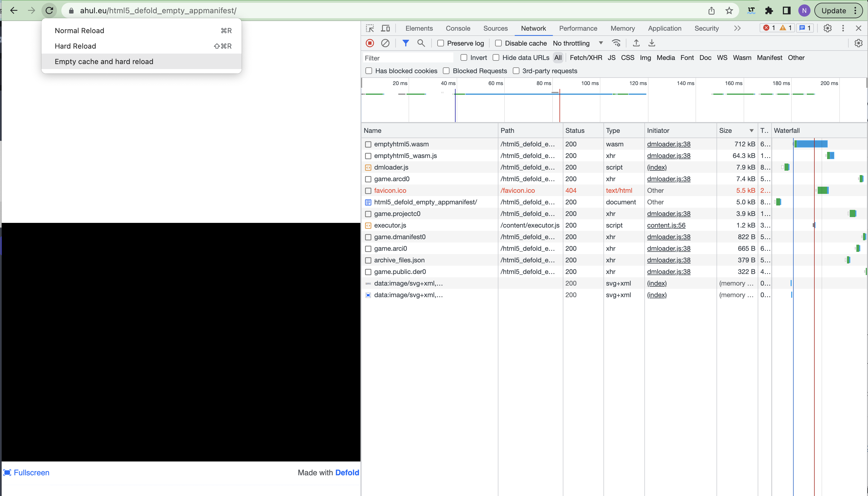
Task: Sort by Waterfall column header
Action: pyautogui.click(x=819, y=130)
